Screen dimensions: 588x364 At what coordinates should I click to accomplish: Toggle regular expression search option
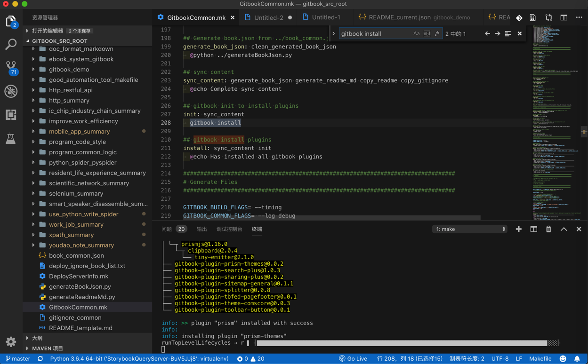tap(437, 34)
